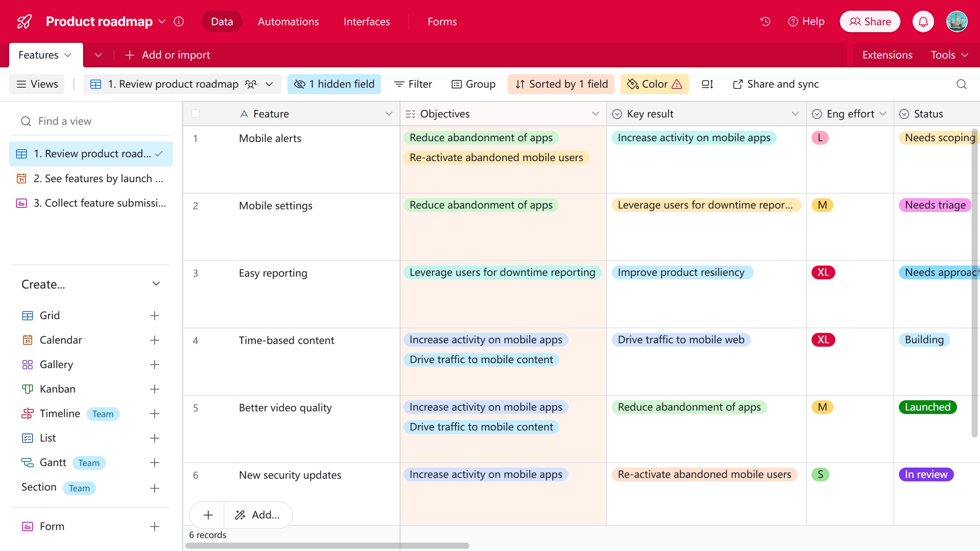Click the plus icon to add Timeline view
The width and height of the screenshot is (980, 551).
(x=155, y=414)
